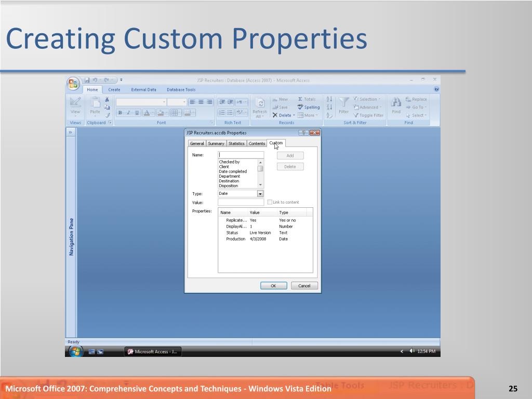Screen dimensions: 532x399
Task: Click the Save icon in Quick Access Toolbar
Action: pyautogui.click(x=87, y=80)
